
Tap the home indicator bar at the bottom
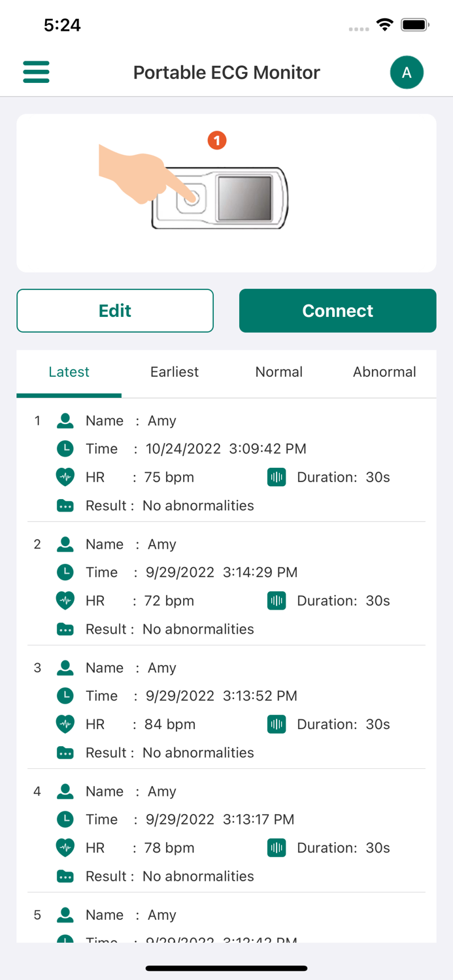point(226,968)
